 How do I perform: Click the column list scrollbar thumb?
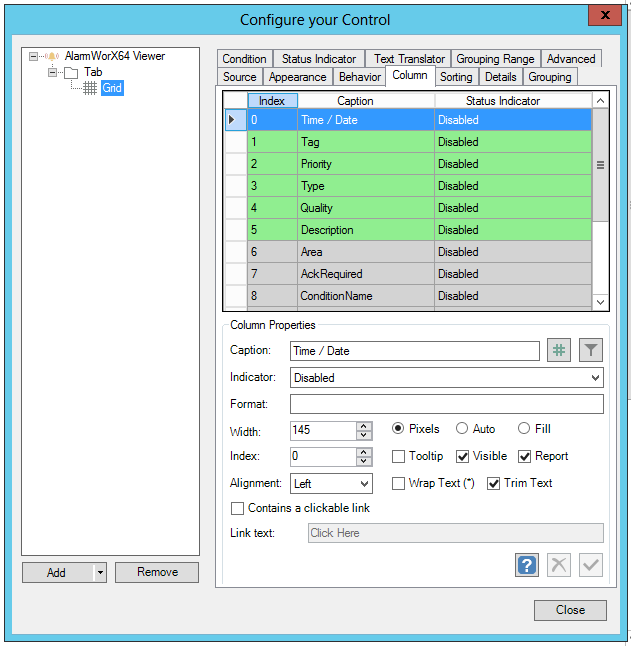pyautogui.click(x=600, y=165)
